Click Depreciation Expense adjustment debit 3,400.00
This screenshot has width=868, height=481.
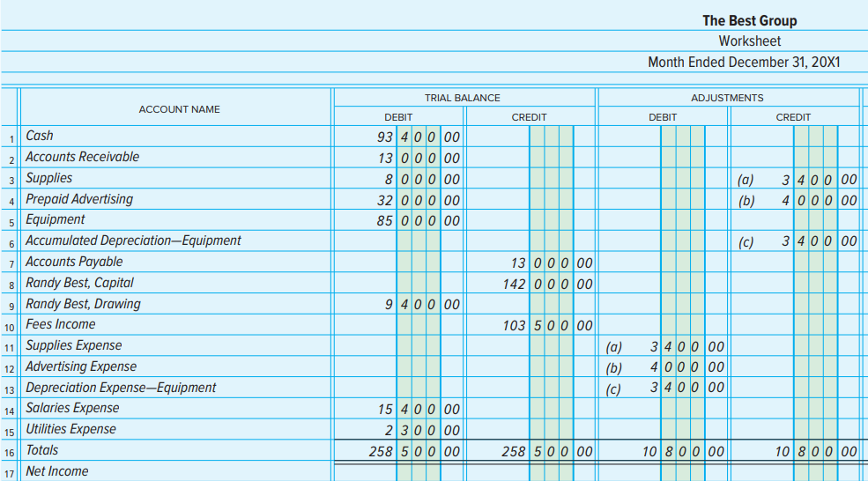[687, 388]
